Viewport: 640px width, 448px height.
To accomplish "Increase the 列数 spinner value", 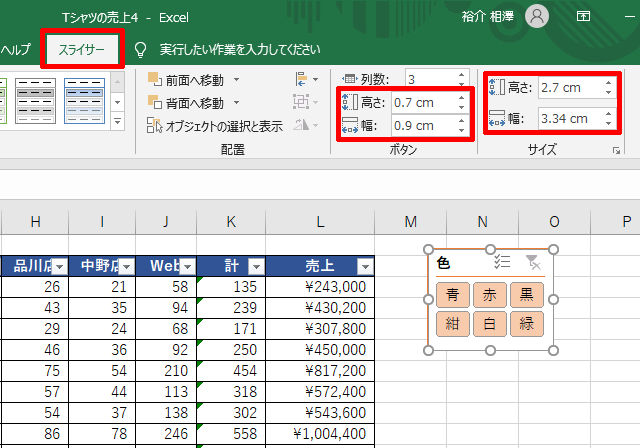I will pos(461,75).
